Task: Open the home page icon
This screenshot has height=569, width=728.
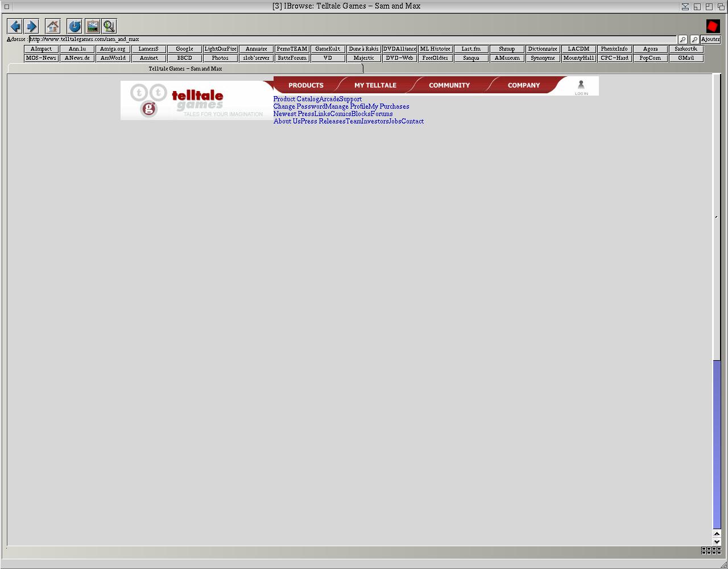Action: (53, 26)
